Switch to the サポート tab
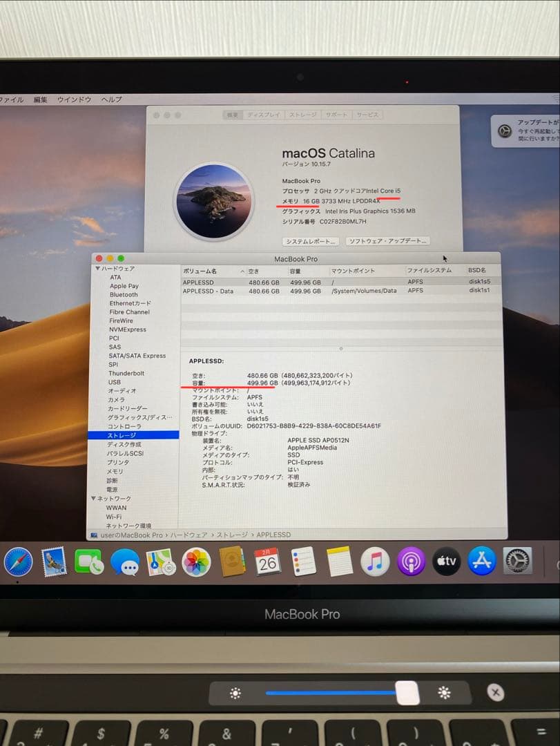 click(336, 115)
